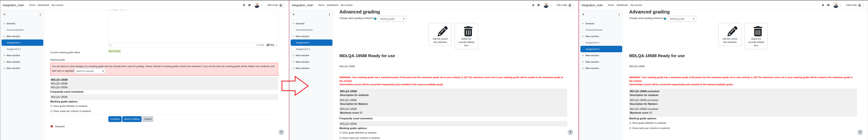Go to Home on Assignment 1 advanced grading page

point(321,5)
